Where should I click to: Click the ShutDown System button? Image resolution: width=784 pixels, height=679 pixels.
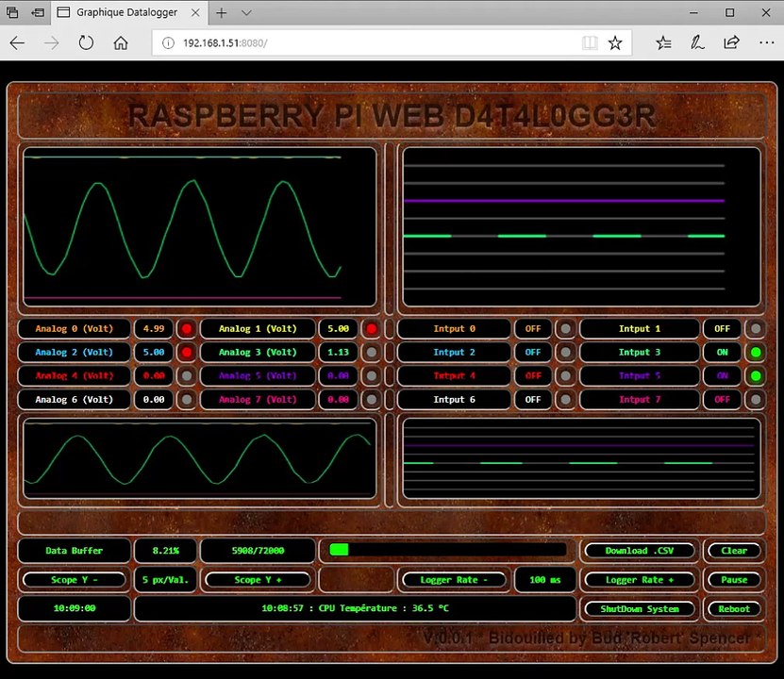click(x=640, y=608)
